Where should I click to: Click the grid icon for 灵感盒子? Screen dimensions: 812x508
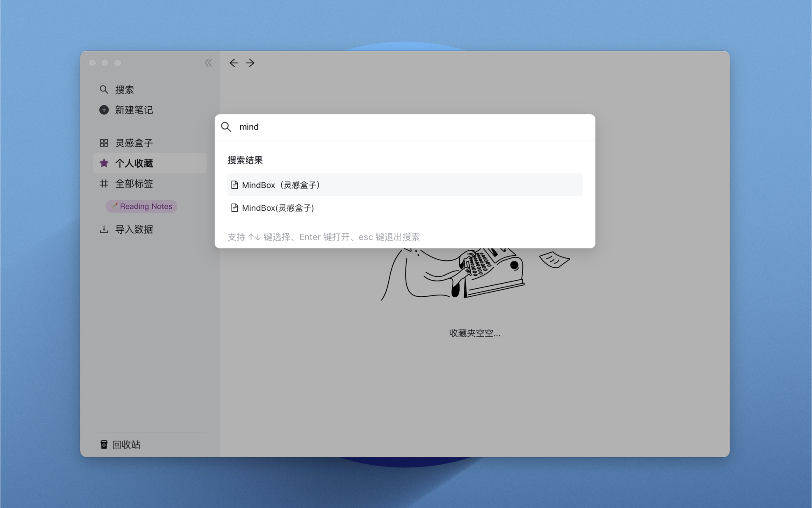coord(104,143)
